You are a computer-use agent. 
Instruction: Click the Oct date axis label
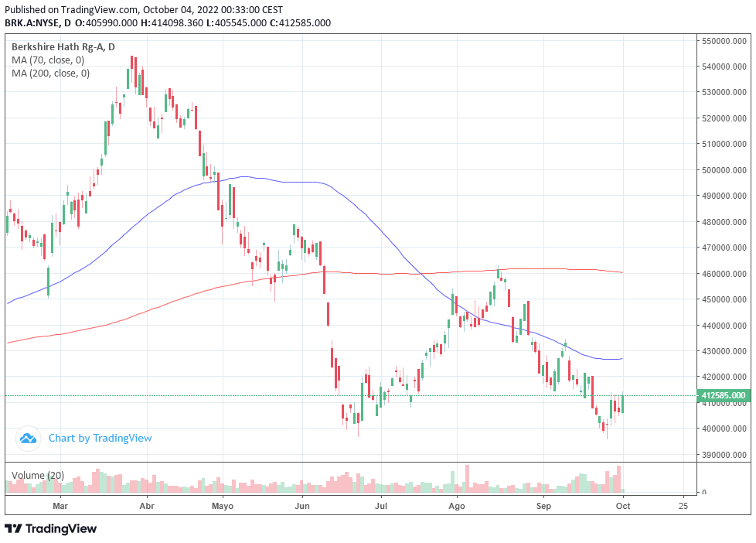tap(623, 506)
